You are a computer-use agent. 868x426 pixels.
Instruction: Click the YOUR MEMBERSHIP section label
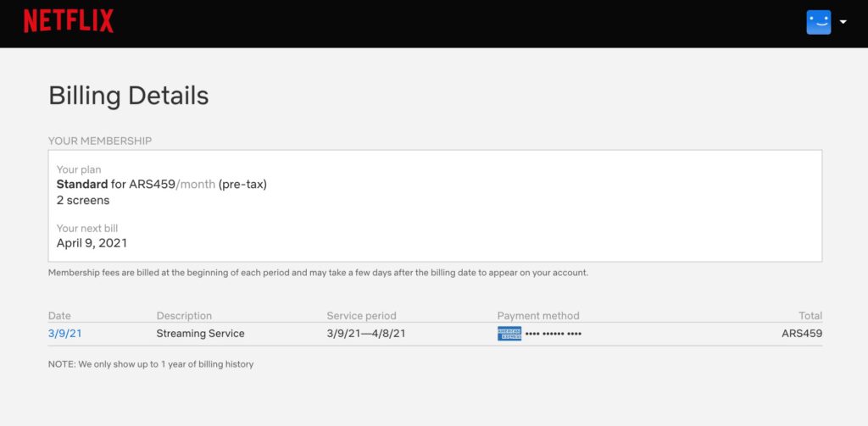pyautogui.click(x=100, y=141)
